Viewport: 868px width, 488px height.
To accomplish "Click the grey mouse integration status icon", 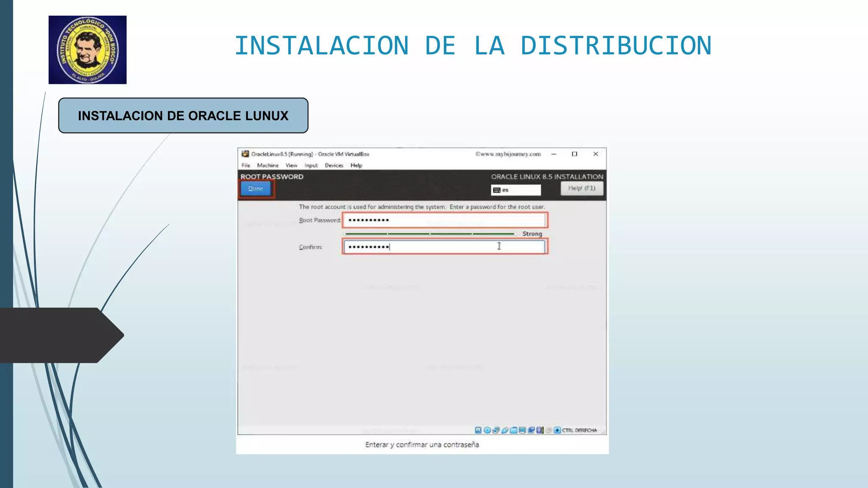I will pyautogui.click(x=548, y=430).
